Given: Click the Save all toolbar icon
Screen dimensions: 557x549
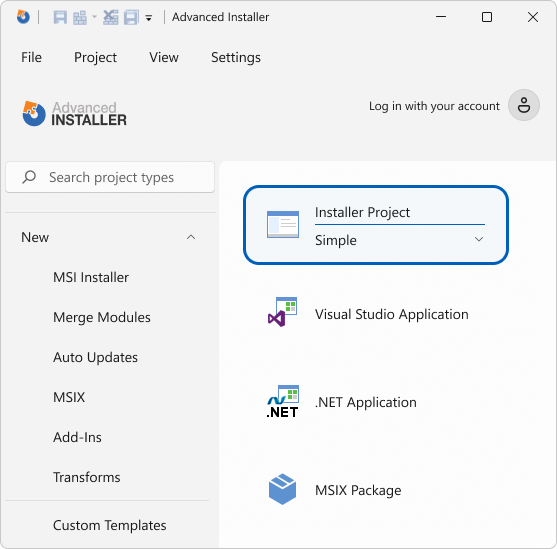Looking at the screenshot, I should tap(131, 17).
